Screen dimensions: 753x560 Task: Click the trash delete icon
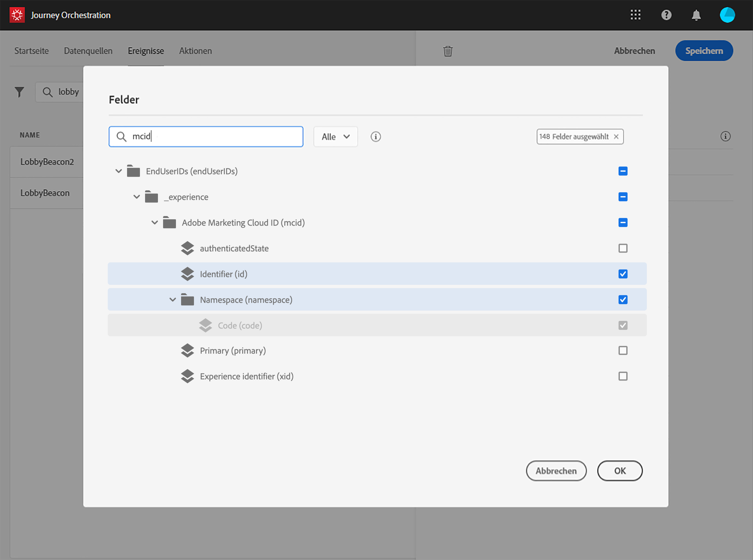[x=448, y=51]
